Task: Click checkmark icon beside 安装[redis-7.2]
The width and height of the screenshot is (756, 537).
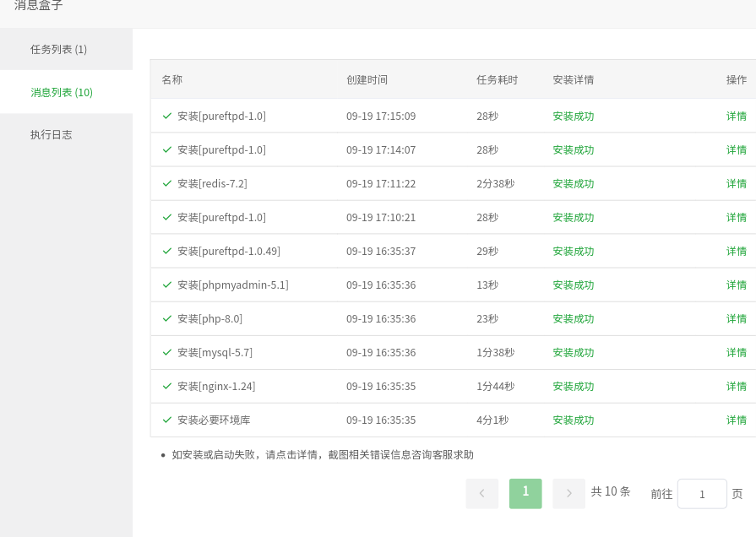Action: (x=167, y=183)
